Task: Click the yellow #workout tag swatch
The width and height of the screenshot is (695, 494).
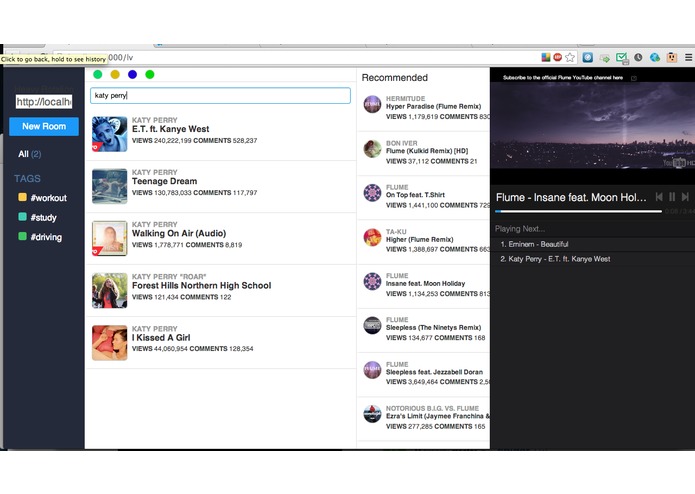Action: tap(22, 197)
